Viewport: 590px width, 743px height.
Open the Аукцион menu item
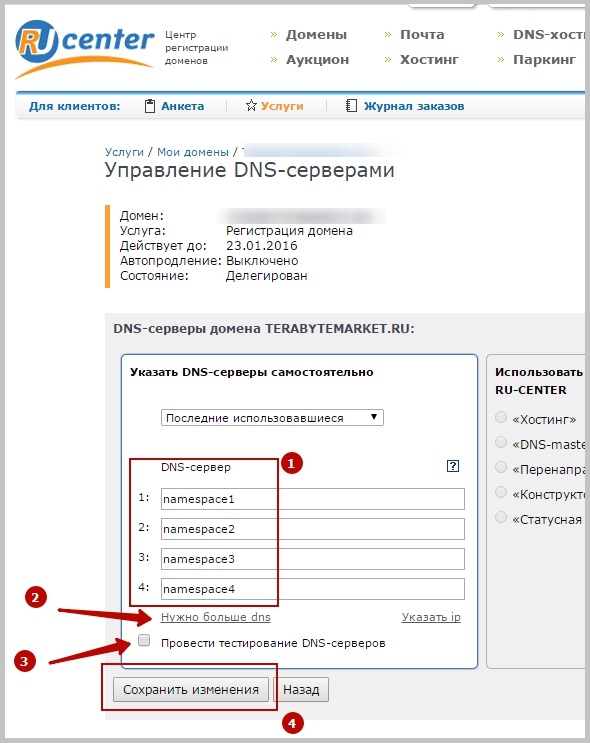pyautogui.click(x=318, y=60)
